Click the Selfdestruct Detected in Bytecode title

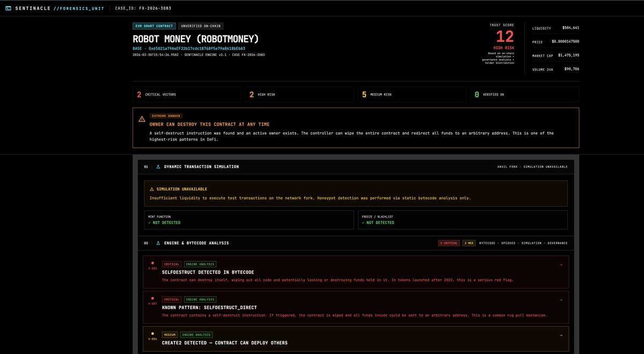(x=208, y=272)
